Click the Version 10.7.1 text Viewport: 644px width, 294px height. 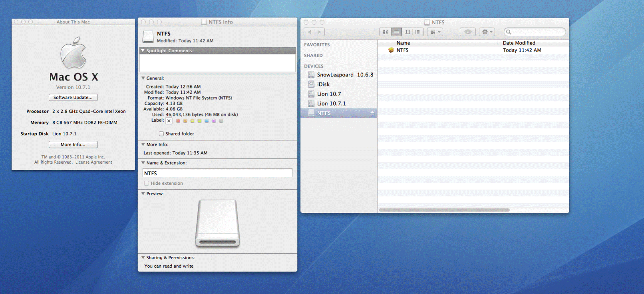(x=73, y=87)
